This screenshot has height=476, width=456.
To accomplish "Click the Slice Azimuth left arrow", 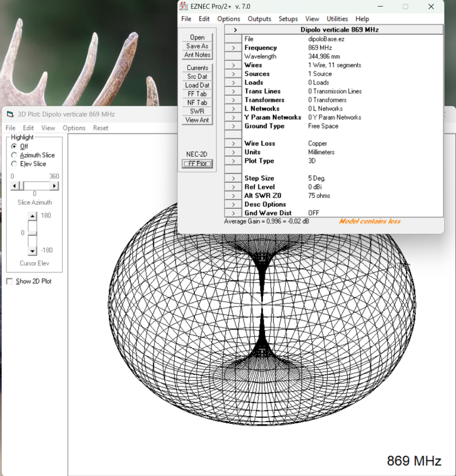I will tap(14, 186).
